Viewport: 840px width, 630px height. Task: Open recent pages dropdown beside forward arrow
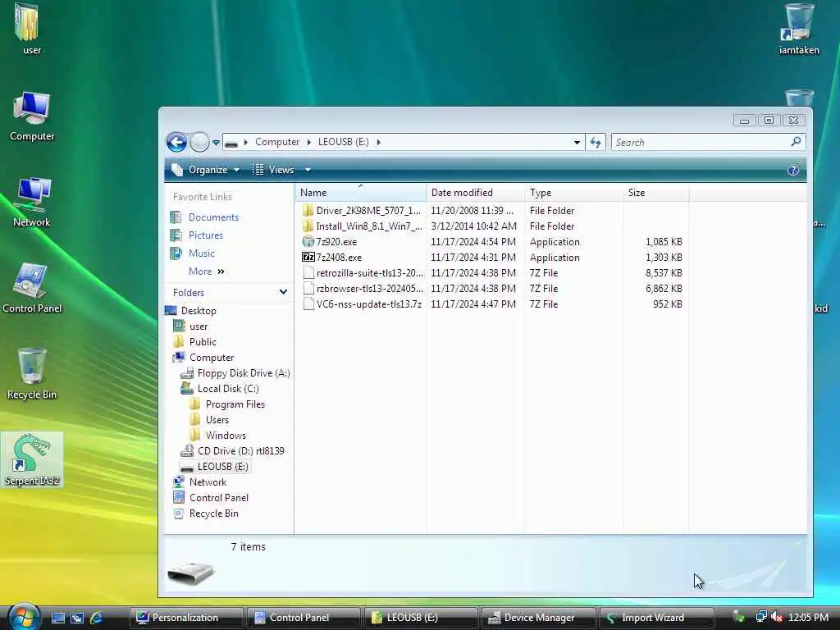tap(216, 143)
